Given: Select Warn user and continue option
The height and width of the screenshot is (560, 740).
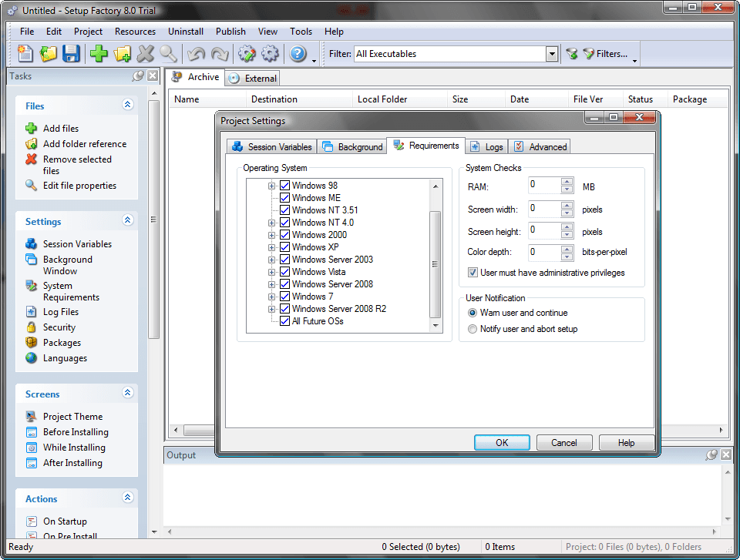Looking at the screenshot, I should coord(473,313).
